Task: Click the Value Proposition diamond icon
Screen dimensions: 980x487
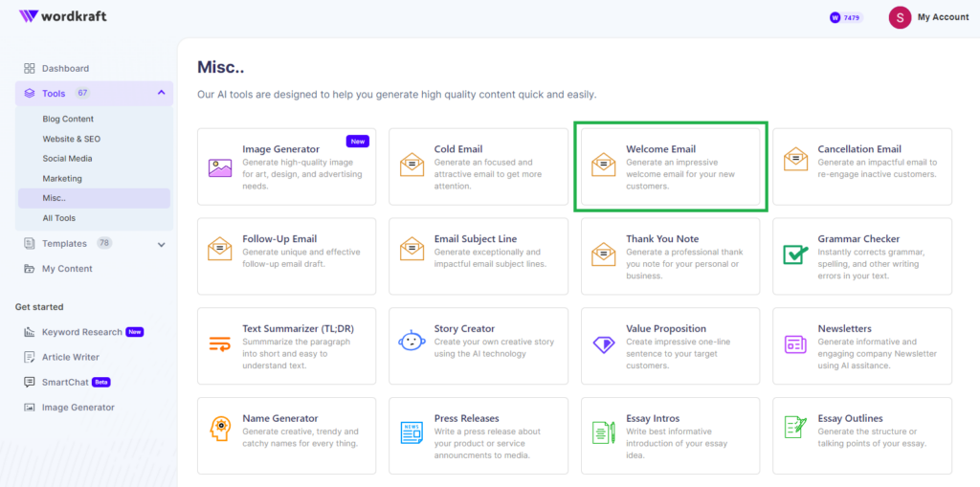Action: 604,343
